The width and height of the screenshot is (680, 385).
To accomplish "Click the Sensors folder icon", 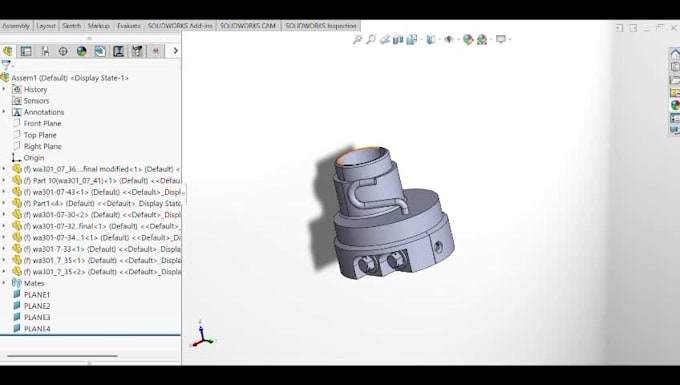I will 16,101.
